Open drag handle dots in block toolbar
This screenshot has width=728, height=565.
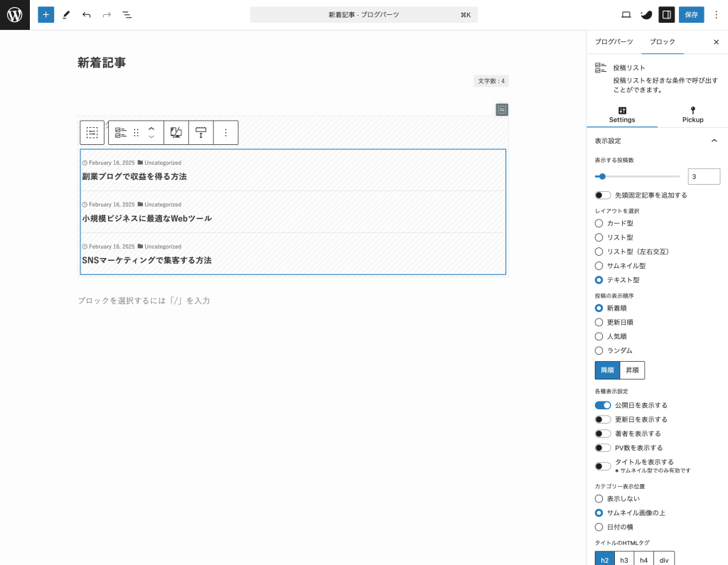click(x=136, y=132)
